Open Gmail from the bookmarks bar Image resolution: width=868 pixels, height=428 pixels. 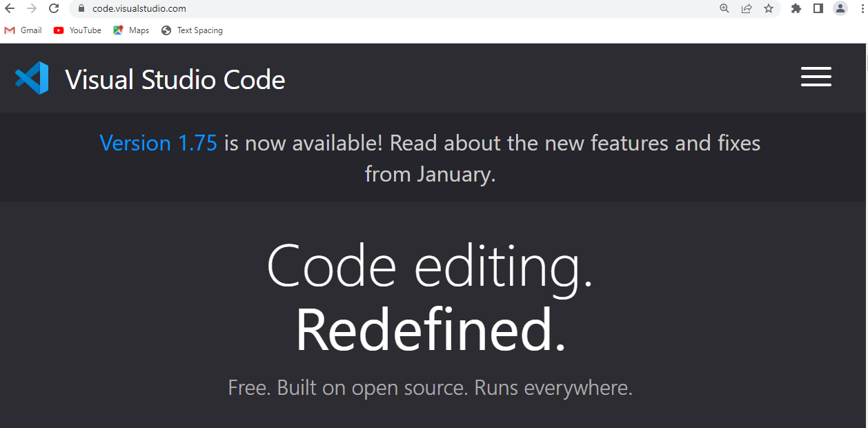coord(23,30)
